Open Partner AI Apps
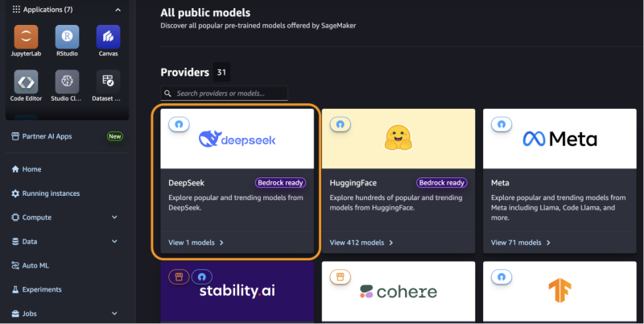This screenshot has height=324, width=644. (x=47, y=136)
